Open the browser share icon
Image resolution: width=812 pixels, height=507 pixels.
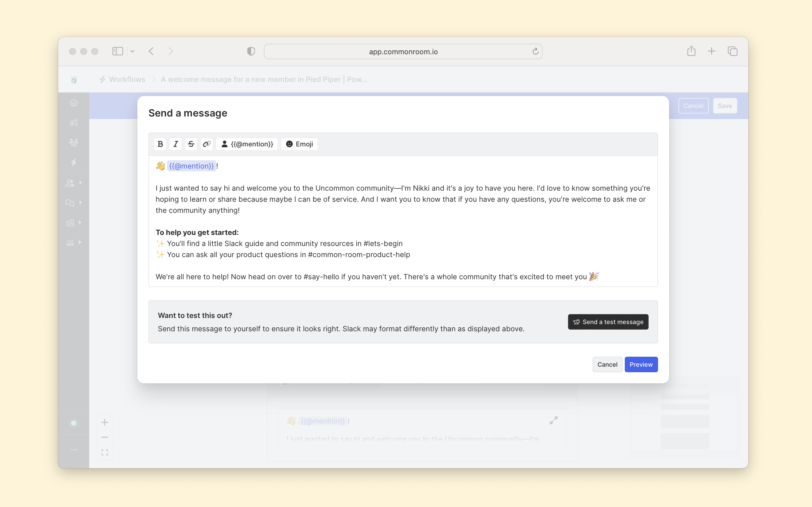[x=691, y=51]
